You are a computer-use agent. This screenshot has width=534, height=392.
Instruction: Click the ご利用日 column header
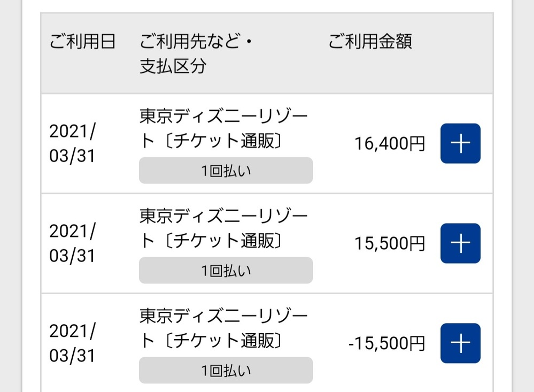point(83,42)
